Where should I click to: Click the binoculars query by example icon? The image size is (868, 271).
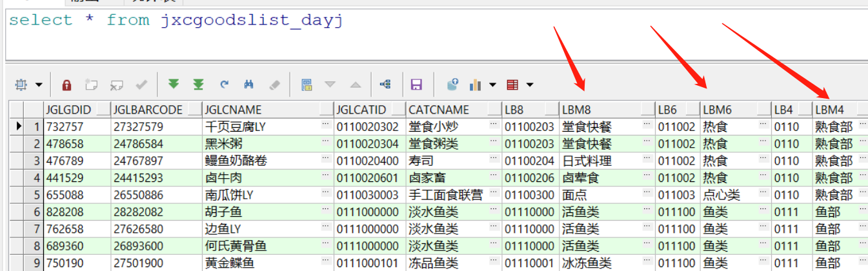click(x=249, y=85)
